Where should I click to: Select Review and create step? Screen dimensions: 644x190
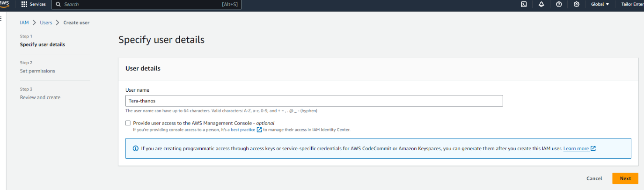point(40,97)
